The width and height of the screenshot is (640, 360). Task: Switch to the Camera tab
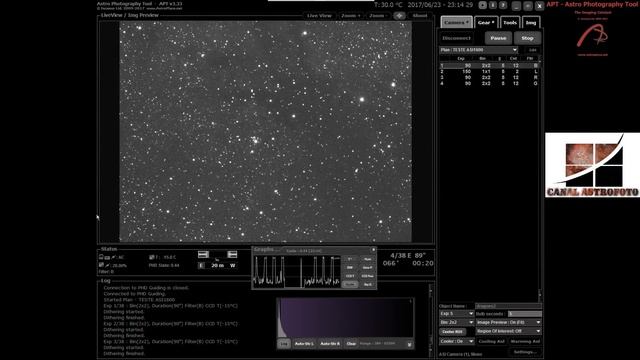click(456, 22)
